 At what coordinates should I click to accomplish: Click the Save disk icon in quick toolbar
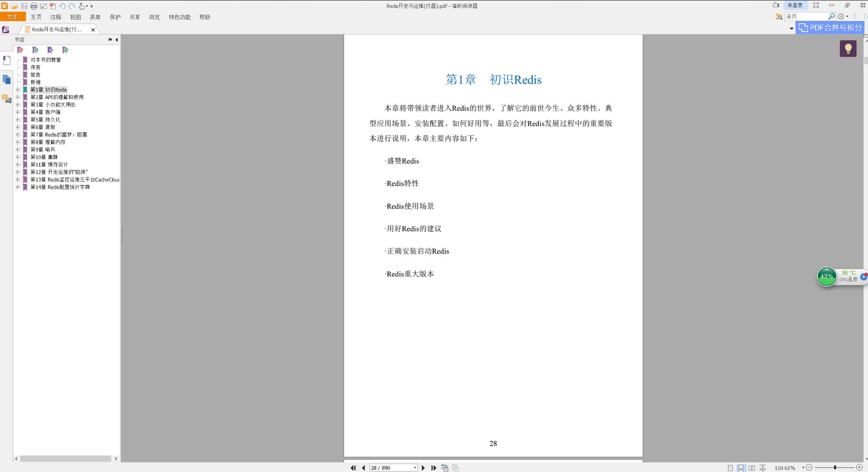coord(24,6)
